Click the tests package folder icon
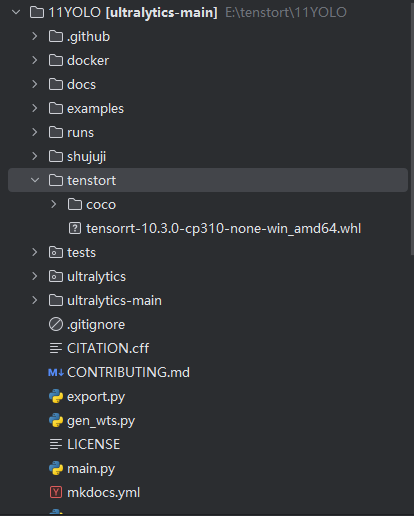414x516 pixels. coord(56,252)
